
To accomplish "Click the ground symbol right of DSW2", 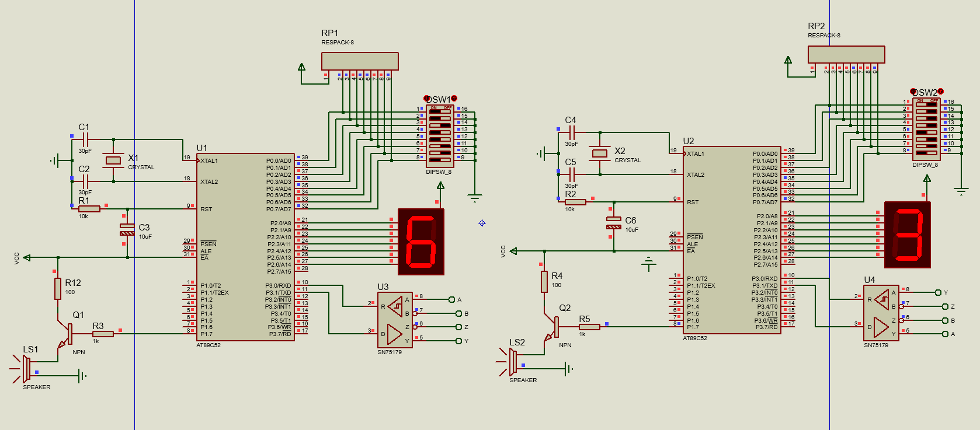I will (961, 192).
